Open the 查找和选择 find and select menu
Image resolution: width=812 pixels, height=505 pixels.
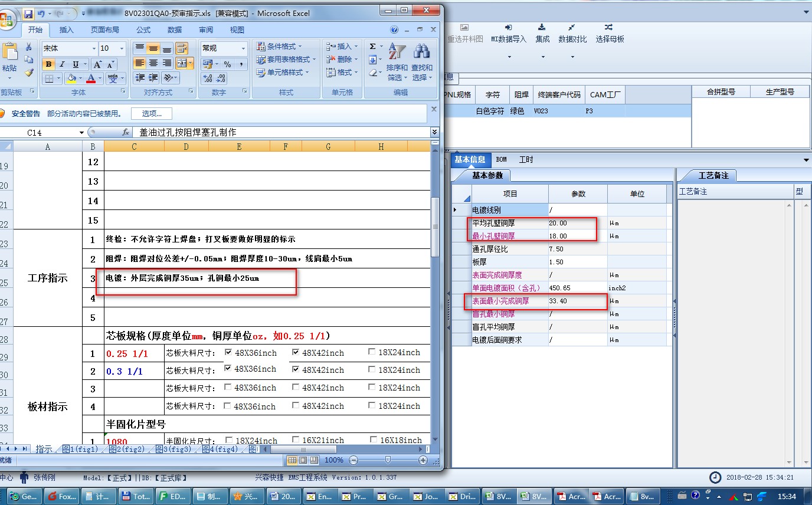[x=422, y=63]
